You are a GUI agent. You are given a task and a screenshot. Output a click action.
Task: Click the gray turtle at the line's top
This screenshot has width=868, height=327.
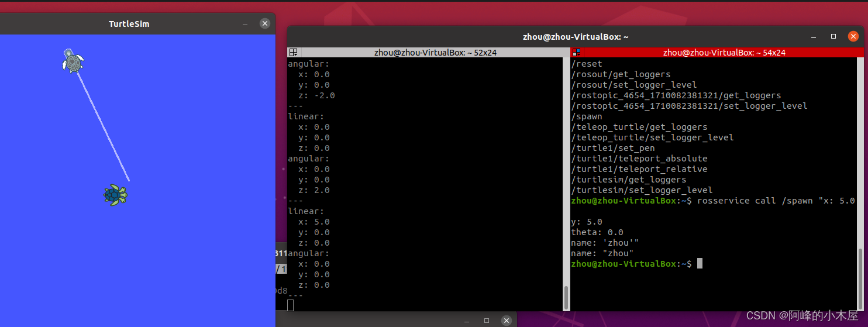73,61
